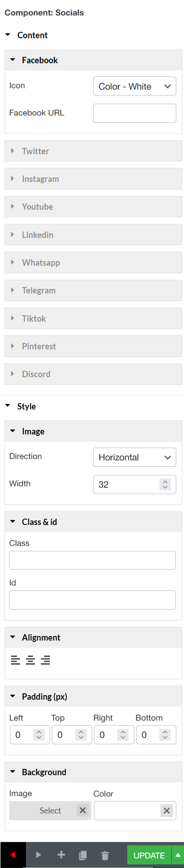Select center alignment icon
Screen dimensions: 184x868
(30, 660)
